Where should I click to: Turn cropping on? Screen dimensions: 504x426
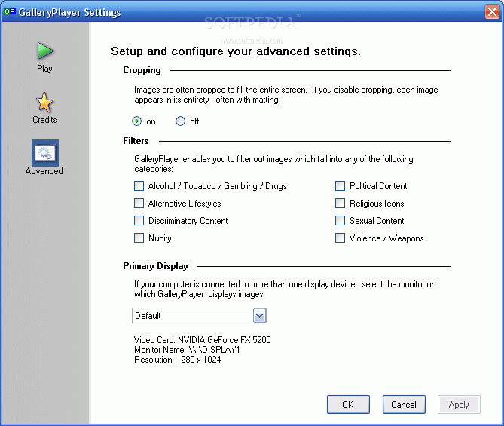coord(136,121)
